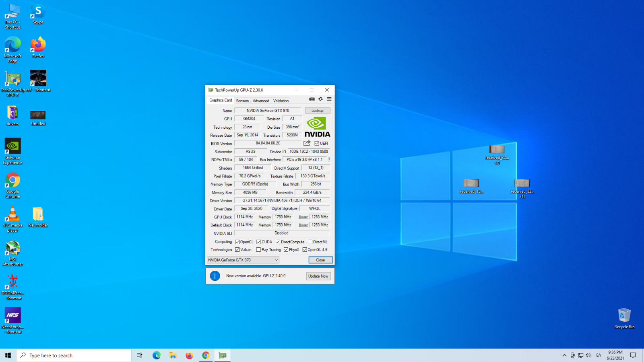Open New folder on desktop
644x362 pixels.
click(38, 217)
